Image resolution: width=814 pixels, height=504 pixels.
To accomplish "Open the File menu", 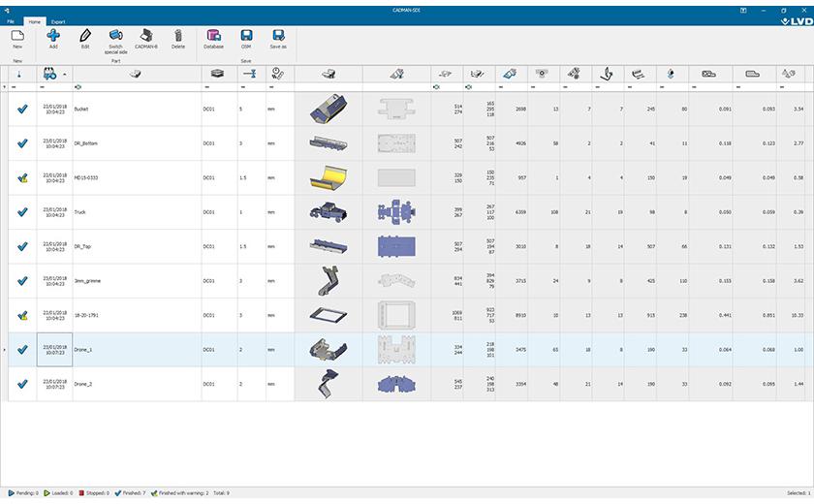I will coord(11,21).
